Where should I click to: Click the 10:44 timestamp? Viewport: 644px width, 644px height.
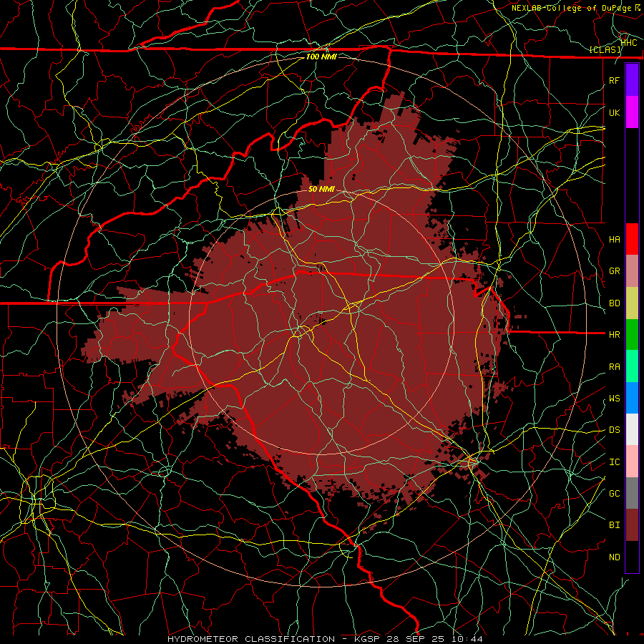467,639
